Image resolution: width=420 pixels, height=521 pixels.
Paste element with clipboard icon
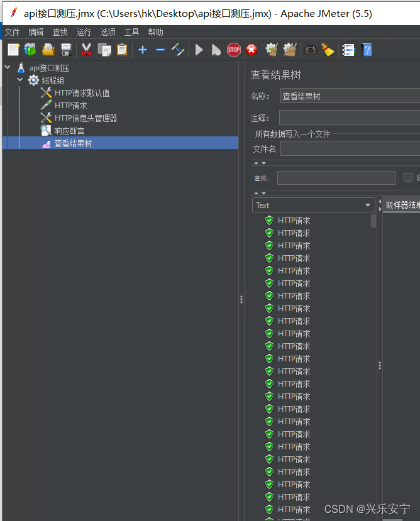122,50
